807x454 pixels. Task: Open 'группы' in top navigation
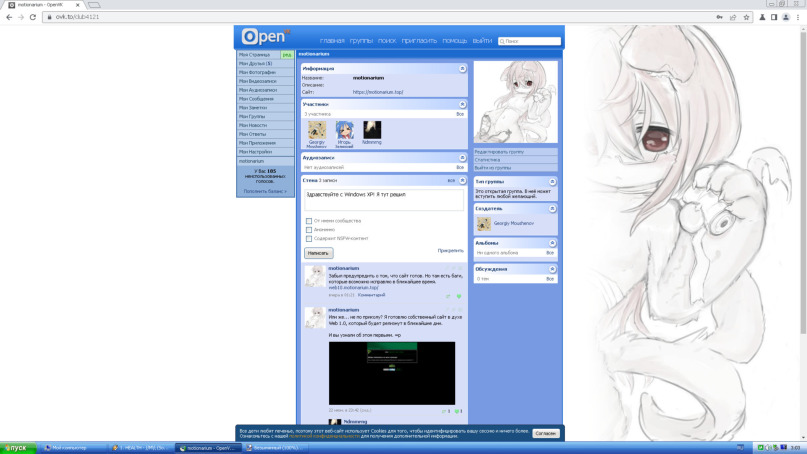click(x=361, y=41)
